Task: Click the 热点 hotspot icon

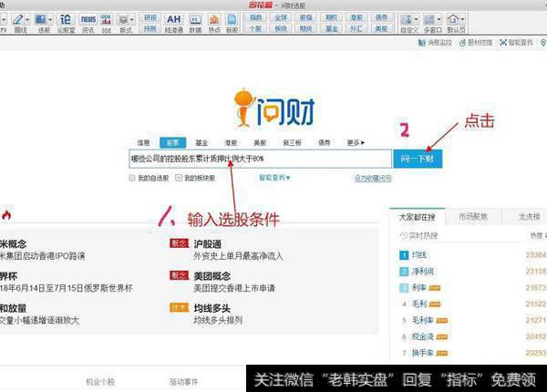Action: [x=213, y=20]
